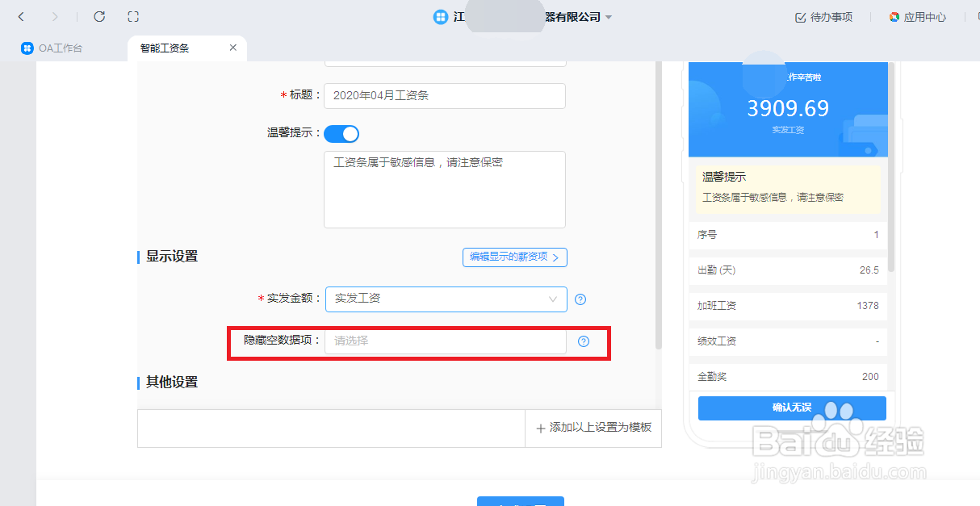The height and width of the screenshot is (506, 980).
Task: Switch to the OA工作台 tab
Action: point(52,48)
